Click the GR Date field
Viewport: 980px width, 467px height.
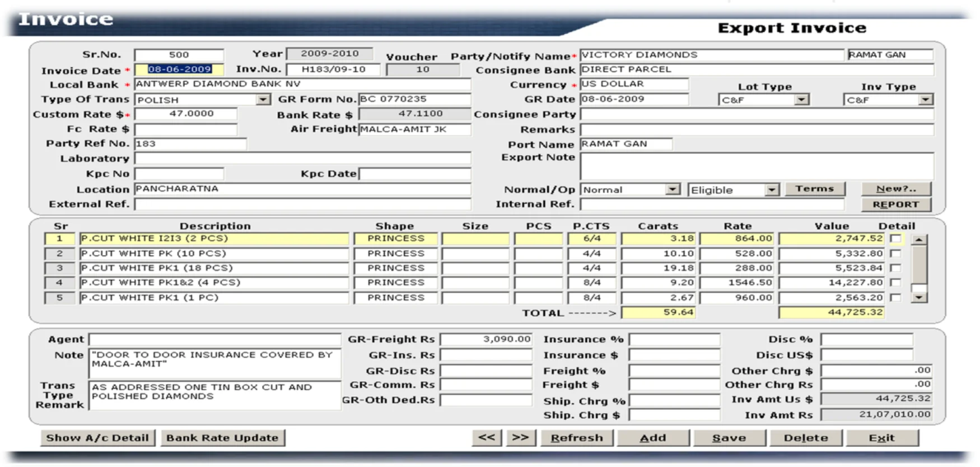pyautogui.click(x=634, y=99)
